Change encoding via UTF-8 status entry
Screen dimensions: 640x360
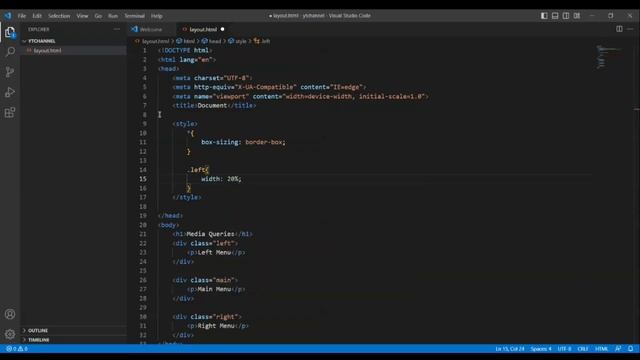pyautogui.click(x=564, y=349)
